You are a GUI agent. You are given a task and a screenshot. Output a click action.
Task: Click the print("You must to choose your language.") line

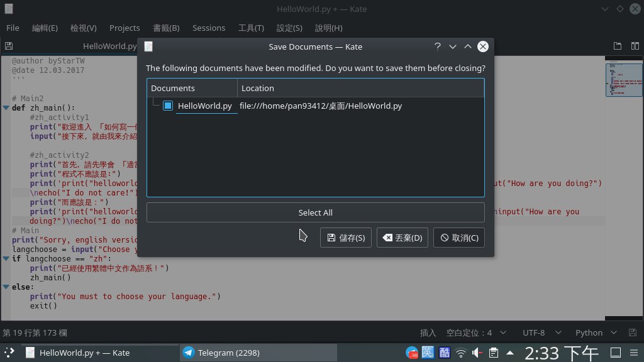coord(125,297)
